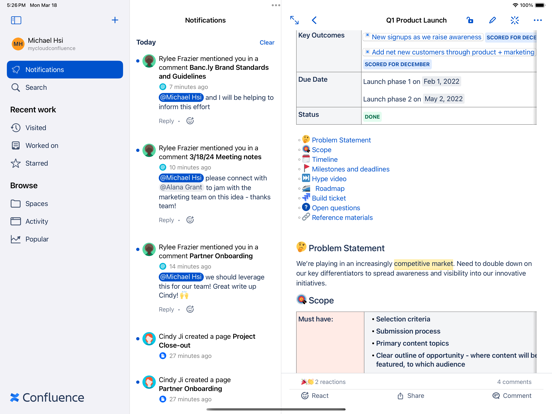The width and height of the screenshot is (552, 414).
Task: Tap highlighted competitive market inline comment
Action: click(x=424, y=264)
